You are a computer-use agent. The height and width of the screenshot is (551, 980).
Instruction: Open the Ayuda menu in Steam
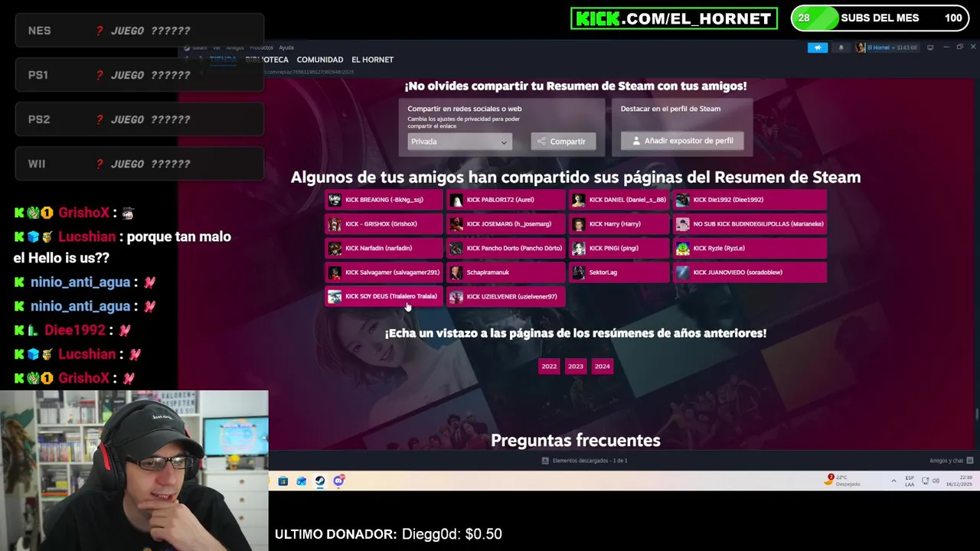coord(286,47)
